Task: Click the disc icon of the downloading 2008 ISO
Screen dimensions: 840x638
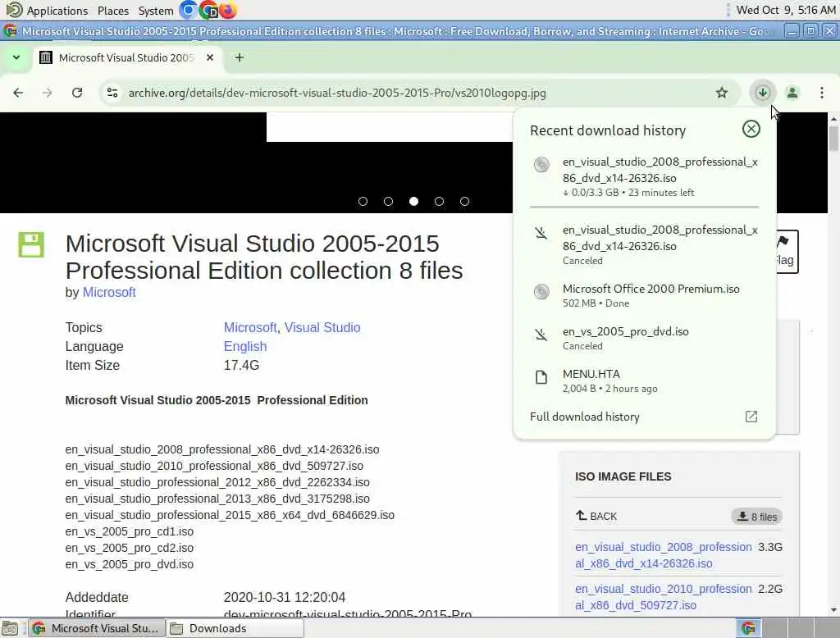Action: pyautogui.click(x=541, y=165)
